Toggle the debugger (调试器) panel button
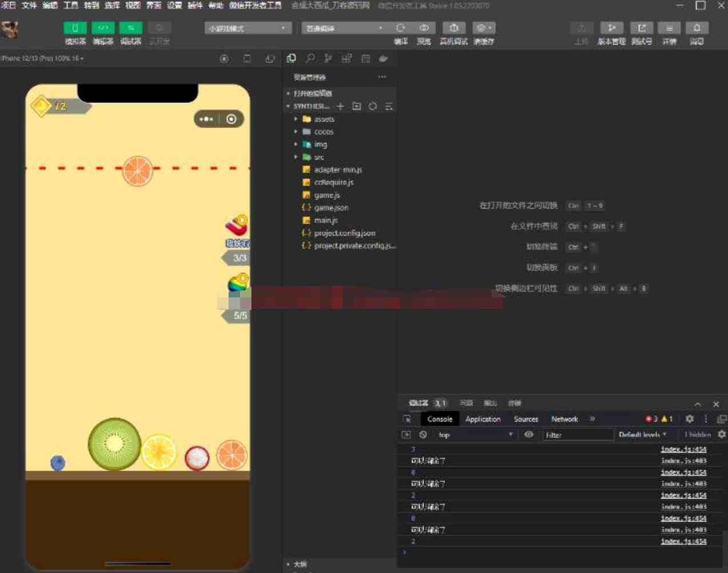 (131, 28)
